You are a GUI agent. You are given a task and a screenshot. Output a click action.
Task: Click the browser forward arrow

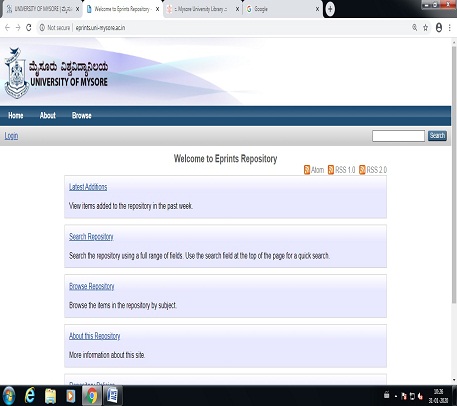(18, 28)
